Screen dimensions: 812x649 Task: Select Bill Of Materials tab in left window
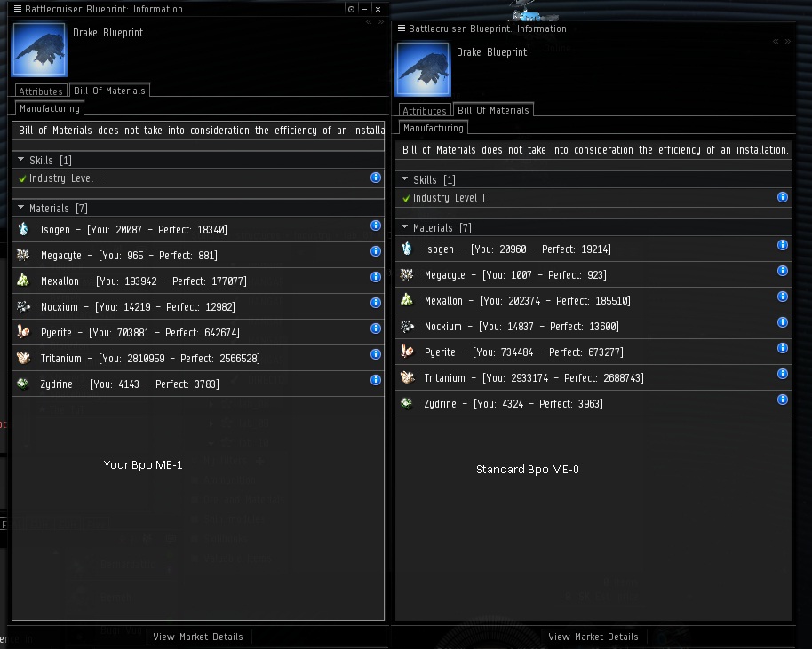[109, 90]
